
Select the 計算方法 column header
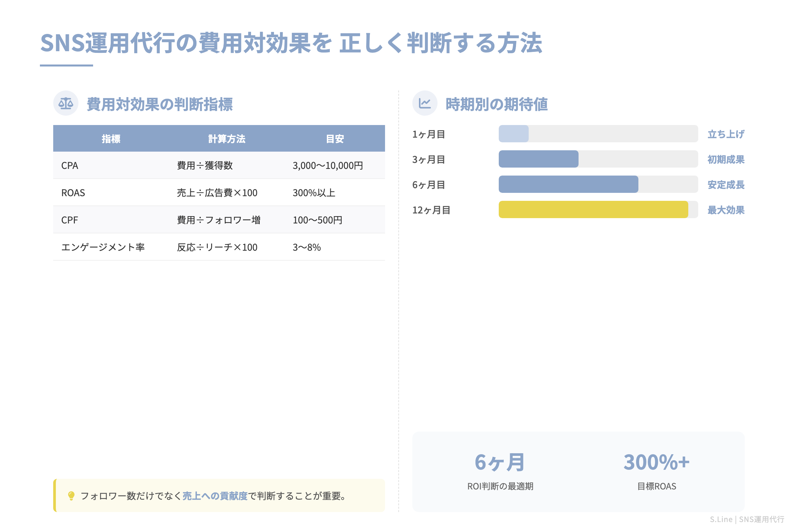(x=227, y=138)
